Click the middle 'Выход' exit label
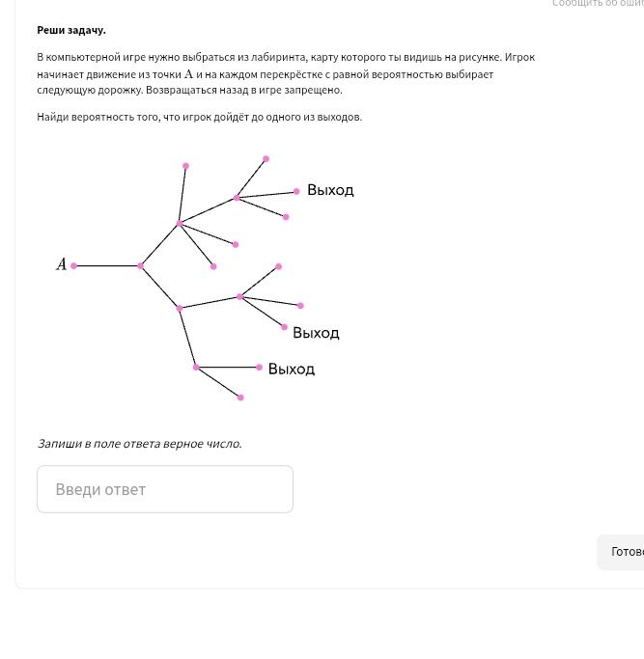Screen dimensions: 644x659 tap(316, 333)
